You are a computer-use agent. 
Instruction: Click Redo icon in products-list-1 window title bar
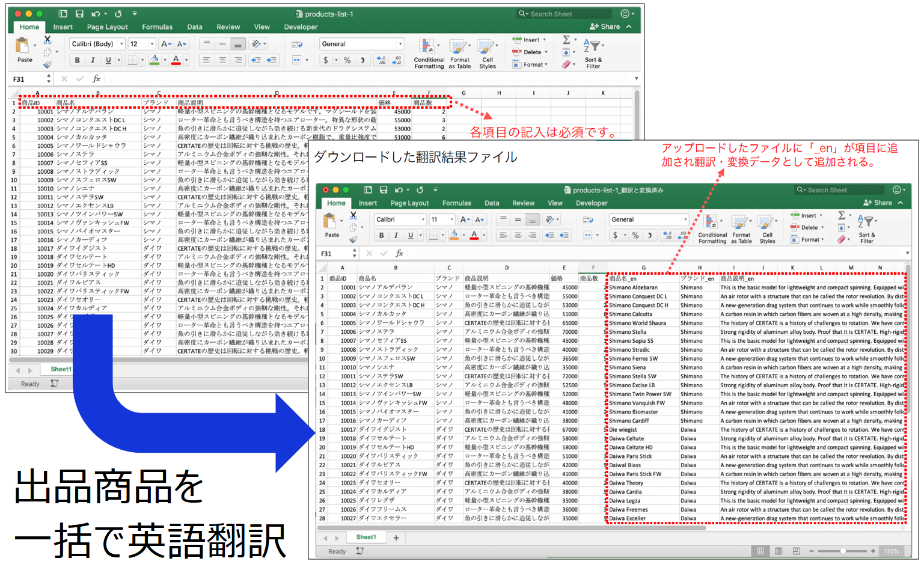118,14
